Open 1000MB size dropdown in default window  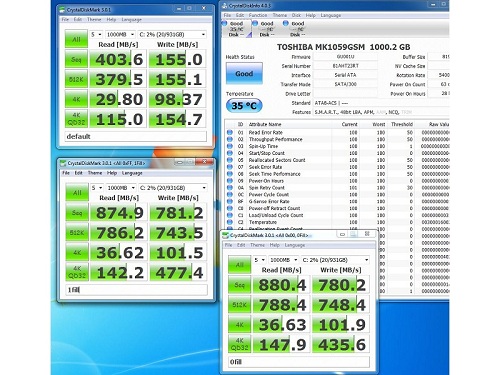[120, 34]
